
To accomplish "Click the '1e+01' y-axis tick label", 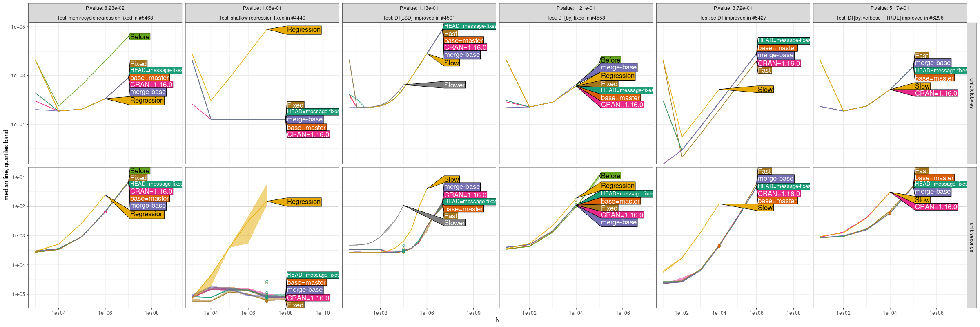I will point(18,125).
